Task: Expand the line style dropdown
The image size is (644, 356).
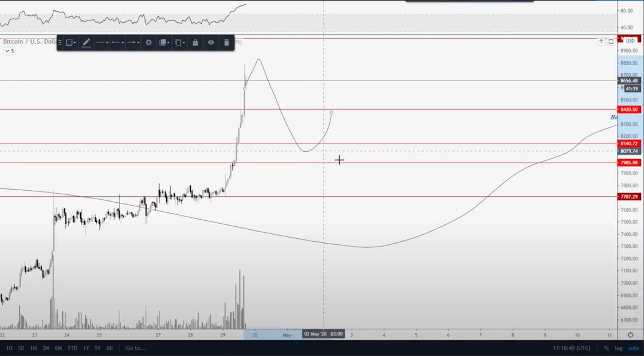Action: click(102, 42)
